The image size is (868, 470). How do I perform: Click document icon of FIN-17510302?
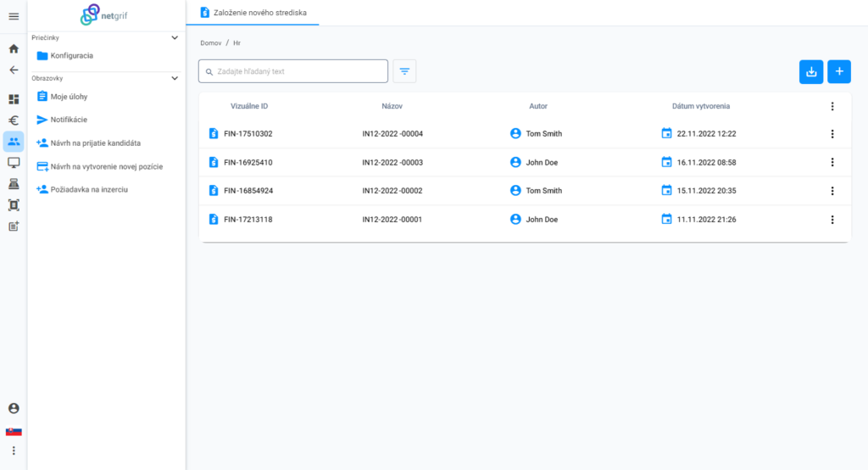pyautogui.click(x=214, y=133)
